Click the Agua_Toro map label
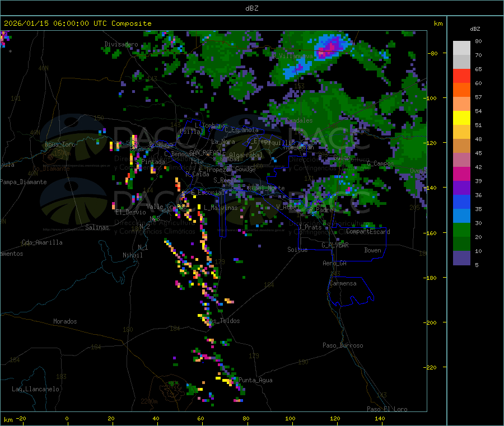The height and width of the screenshot is (426, 504). (x=60, y=144)
